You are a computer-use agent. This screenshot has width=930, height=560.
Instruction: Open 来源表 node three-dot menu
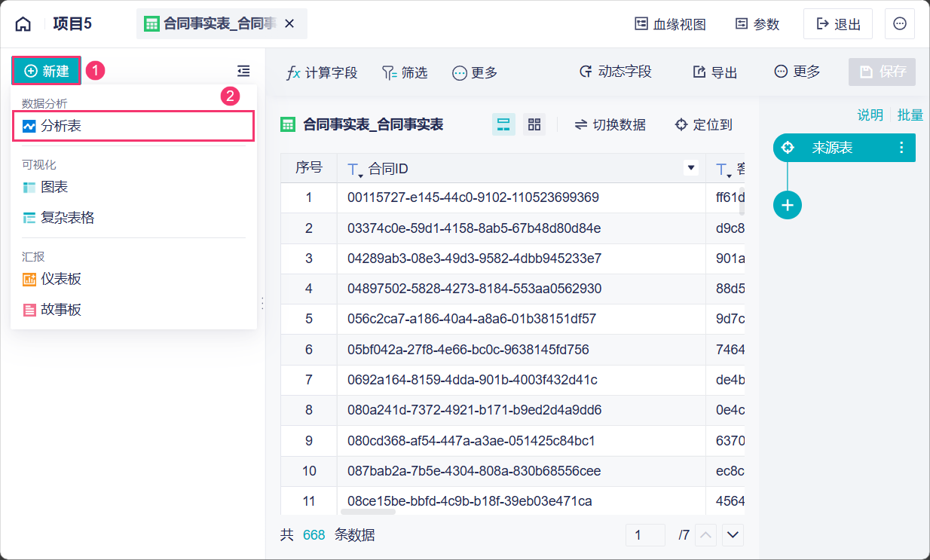click(x=901, y=148)
